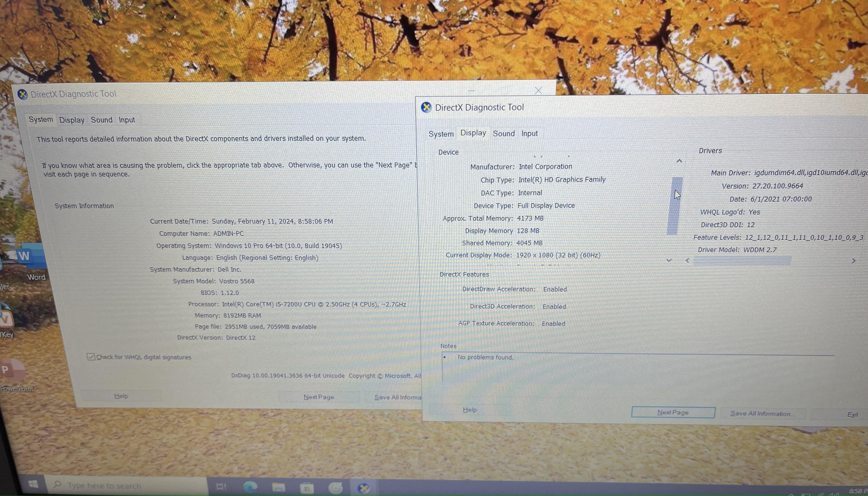Click the DirectX Diagnostic Tool taskbar icon
Screen dimensions: 868x496
364,488
